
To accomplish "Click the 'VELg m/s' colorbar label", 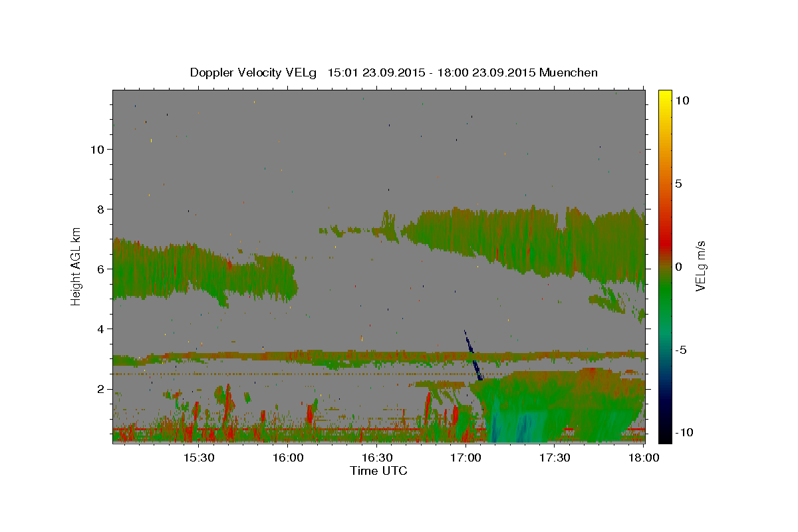I will tap(700, 266).
